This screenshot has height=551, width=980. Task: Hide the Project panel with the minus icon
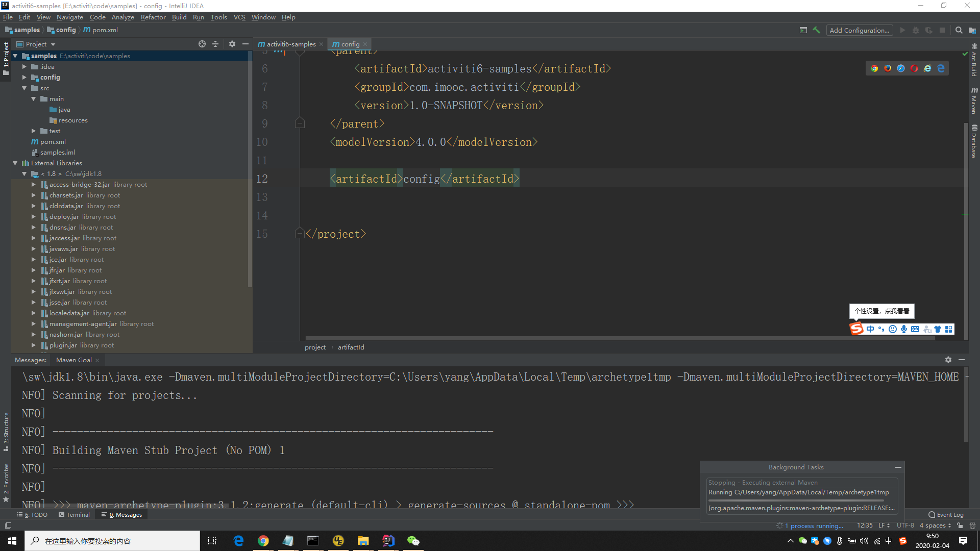[x=246, y=44]
